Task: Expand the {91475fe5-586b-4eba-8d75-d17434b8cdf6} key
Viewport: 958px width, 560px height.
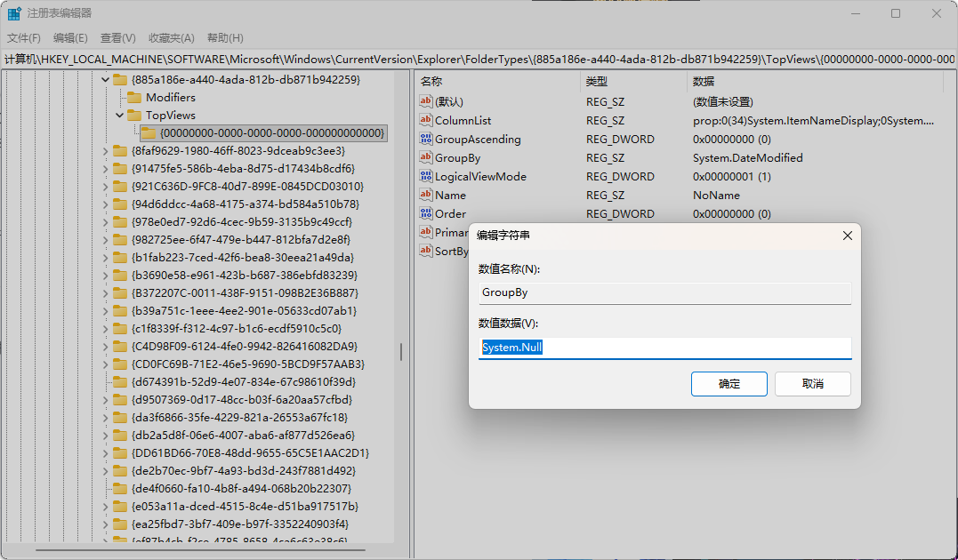Action: [x=105, y=169]
